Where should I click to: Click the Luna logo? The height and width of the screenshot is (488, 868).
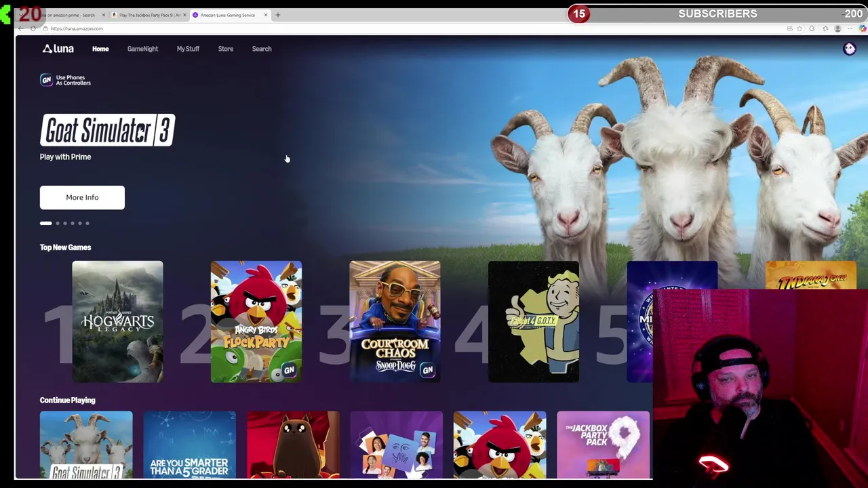58,49
